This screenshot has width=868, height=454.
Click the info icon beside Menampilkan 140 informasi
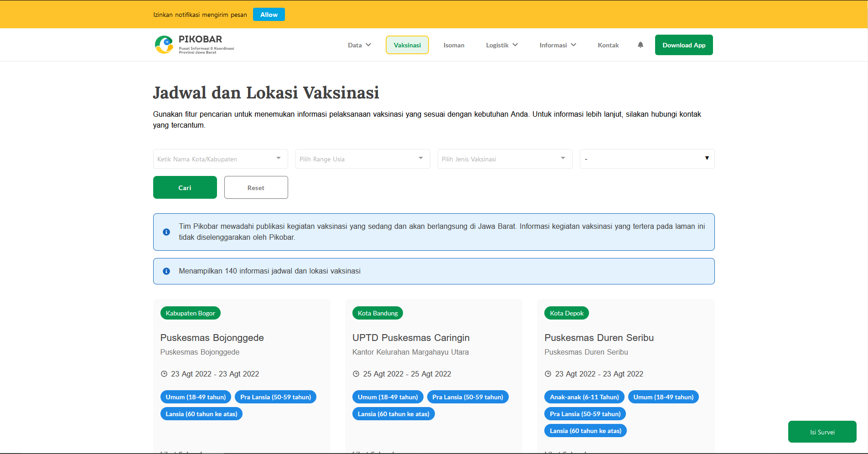click(x=166, y=271)
